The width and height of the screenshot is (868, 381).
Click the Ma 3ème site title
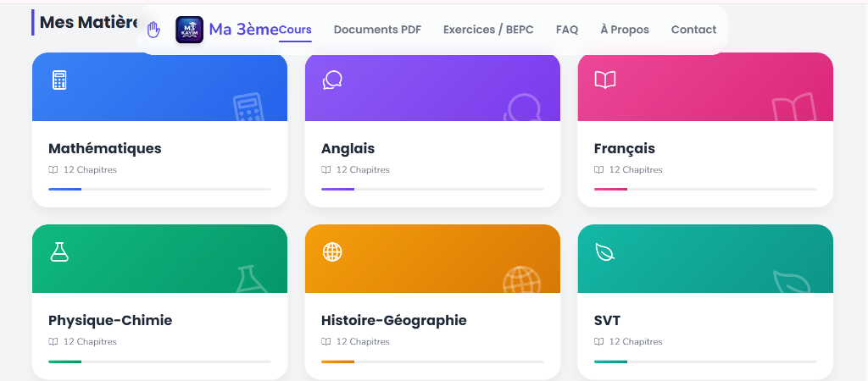[x=243, y=30]
